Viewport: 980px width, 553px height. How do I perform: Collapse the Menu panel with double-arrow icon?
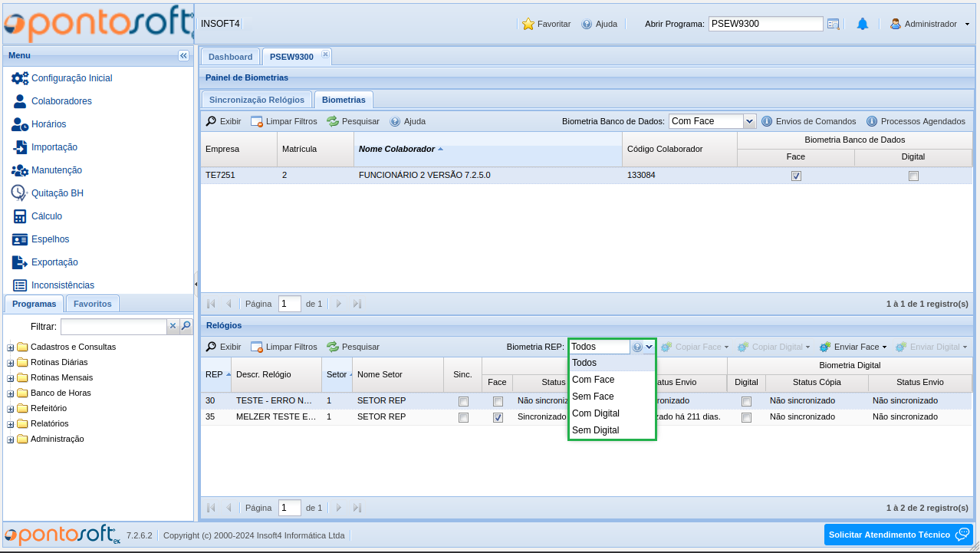tap(183, 55)
